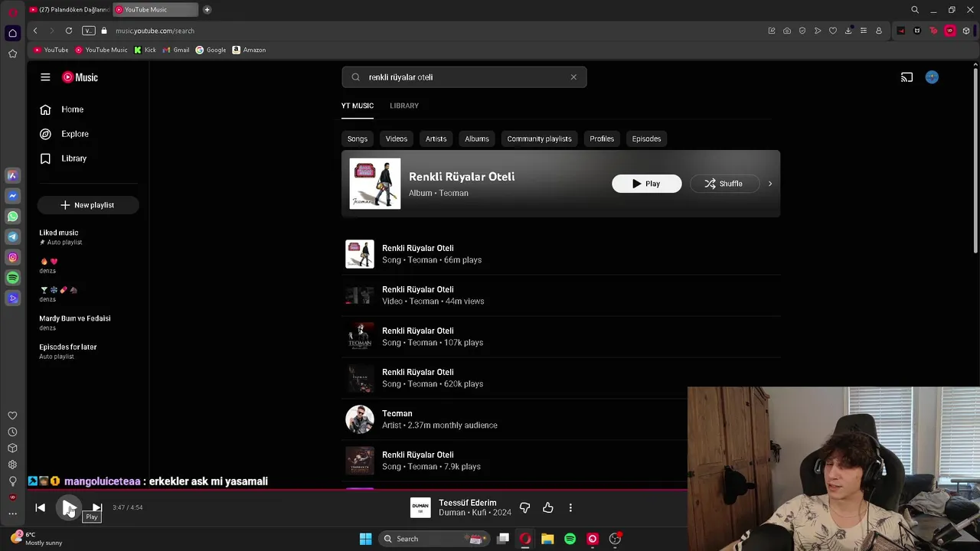The height and width of the screenshot is (551, 980).
Task: Open Episodes for later playlist
Action: [x=68, y=347]
